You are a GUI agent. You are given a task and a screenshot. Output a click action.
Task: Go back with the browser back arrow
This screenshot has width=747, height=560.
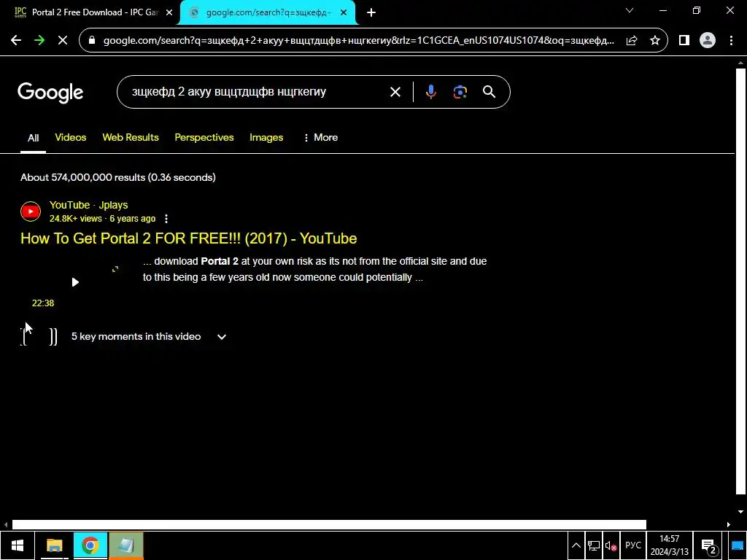coord(16,41)
